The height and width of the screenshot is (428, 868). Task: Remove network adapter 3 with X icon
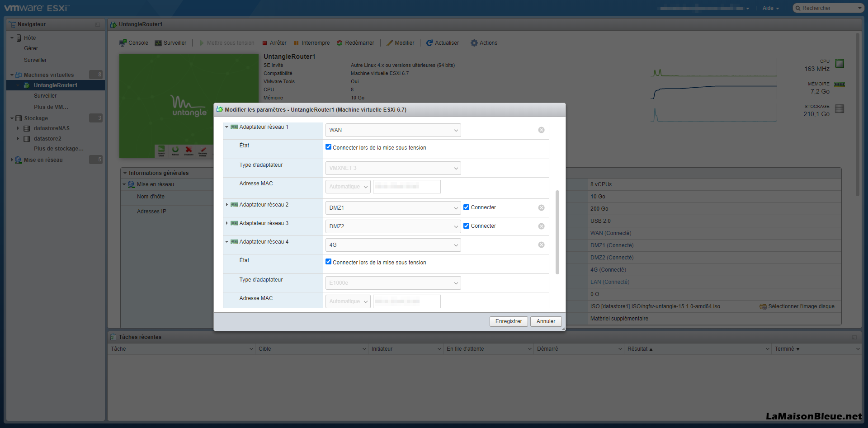[541, 226]
